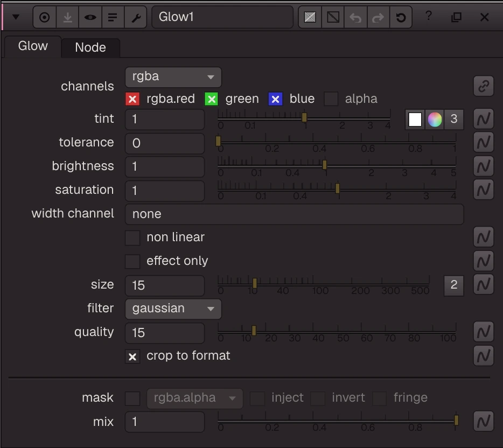This screenshot has width=503, height=448.
Task: Open the mix animation curve menu
Action: [x=484, y=422]
